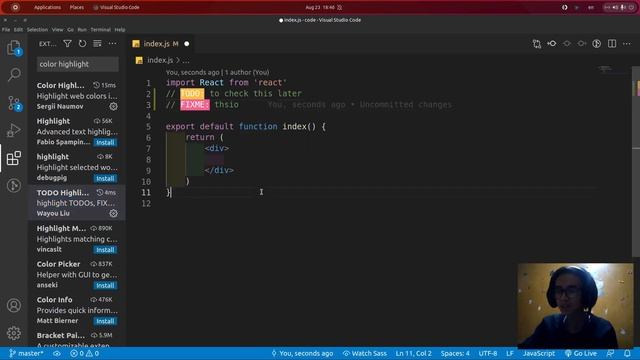Install the Color Picker extension by anseki

click(105, 285)
